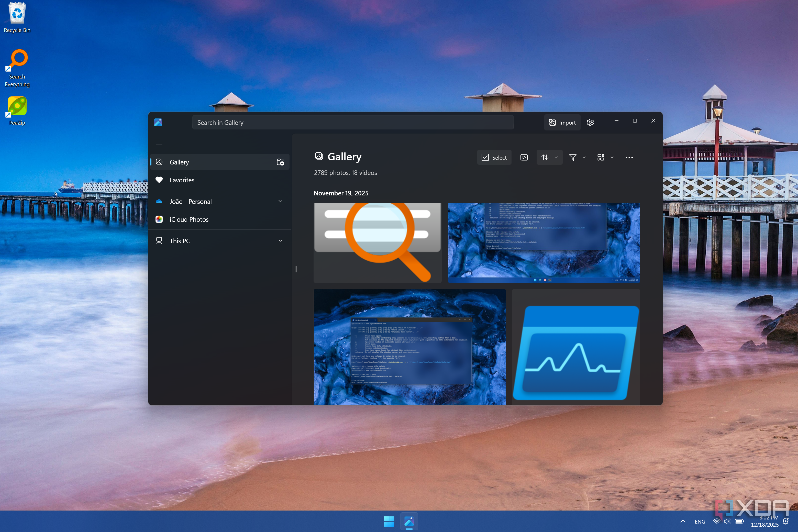Open the Windows Start button
This screenshot has height=532, width=798.
click(389, 521)
